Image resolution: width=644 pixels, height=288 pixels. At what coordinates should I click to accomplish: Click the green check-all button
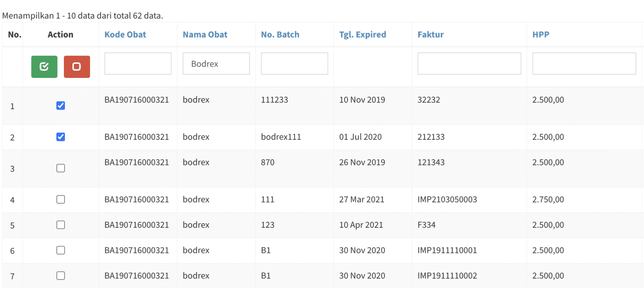(44, 67)
